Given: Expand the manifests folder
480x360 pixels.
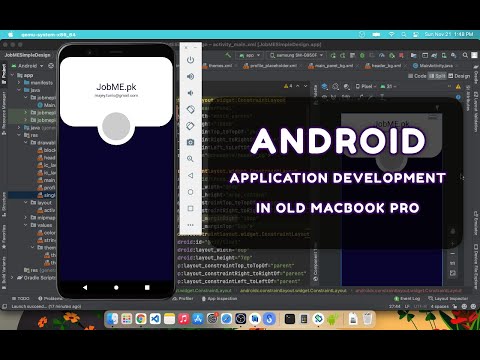Looking at the screenshot, I should coord(19,83).
